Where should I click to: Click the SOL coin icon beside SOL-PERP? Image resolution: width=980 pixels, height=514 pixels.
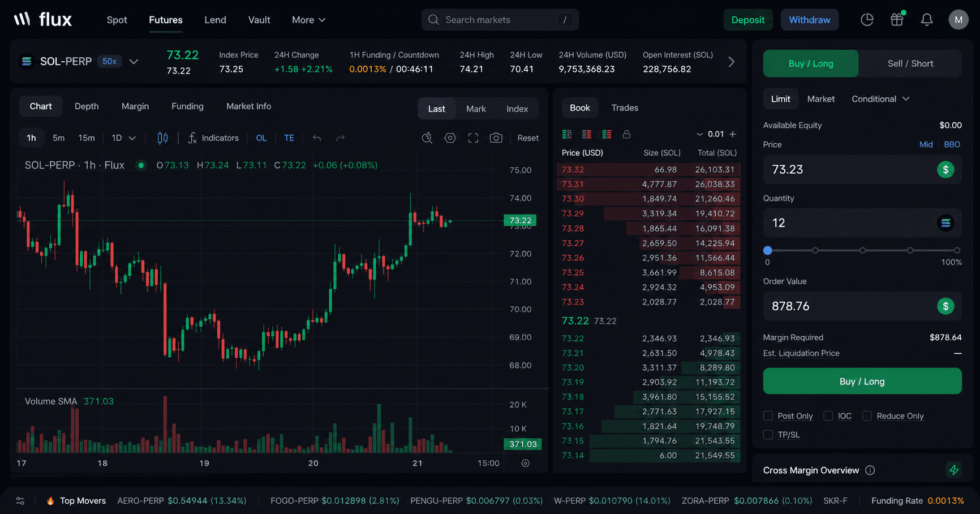point(27,61)
